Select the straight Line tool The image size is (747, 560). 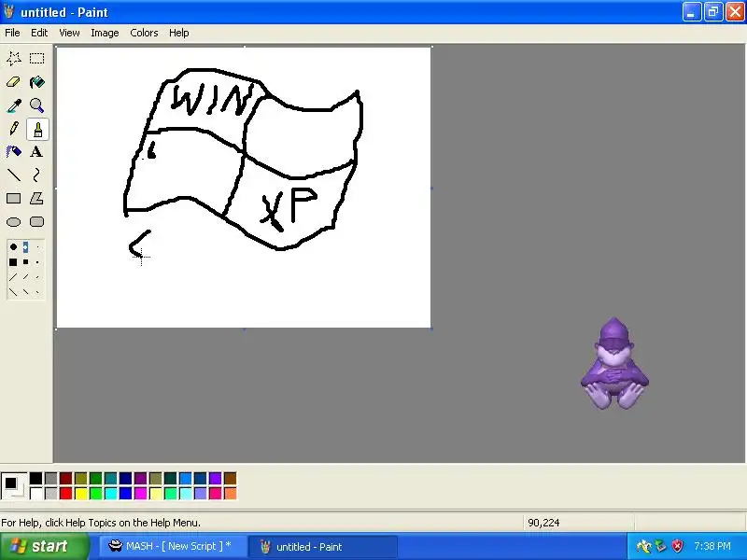(14, 175)
